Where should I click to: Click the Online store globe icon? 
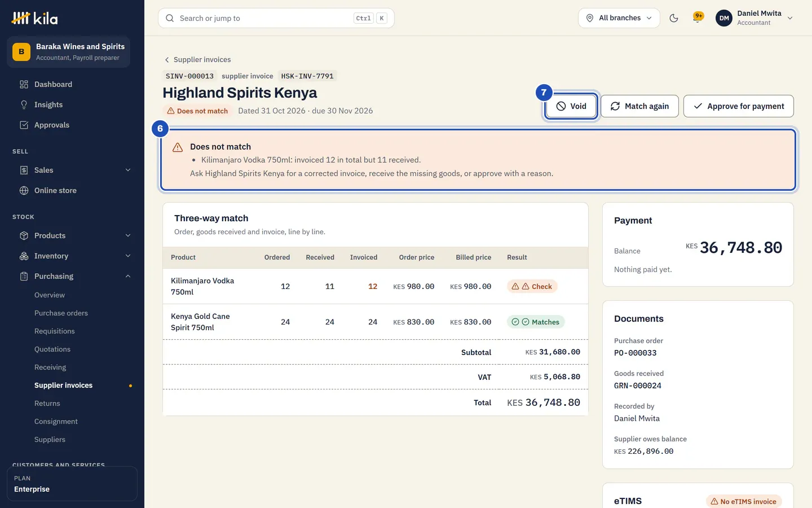click(24, 191)
